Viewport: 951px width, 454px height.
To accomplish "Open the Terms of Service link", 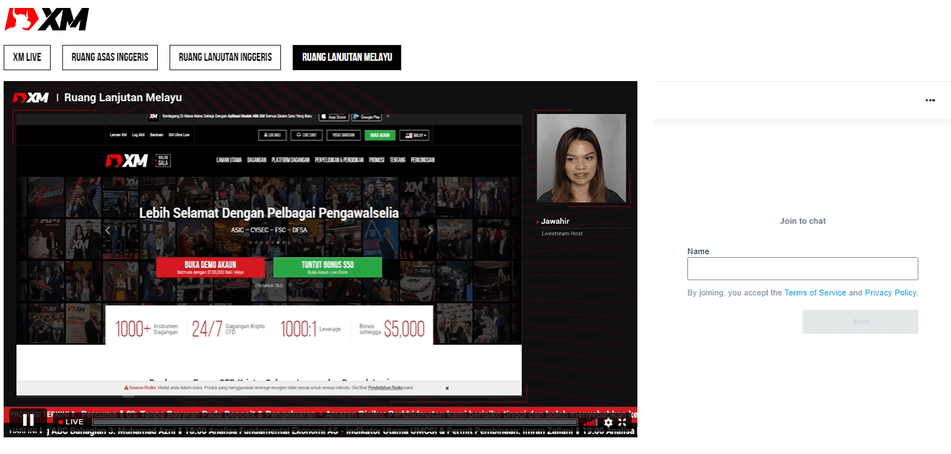I will 814,293.
